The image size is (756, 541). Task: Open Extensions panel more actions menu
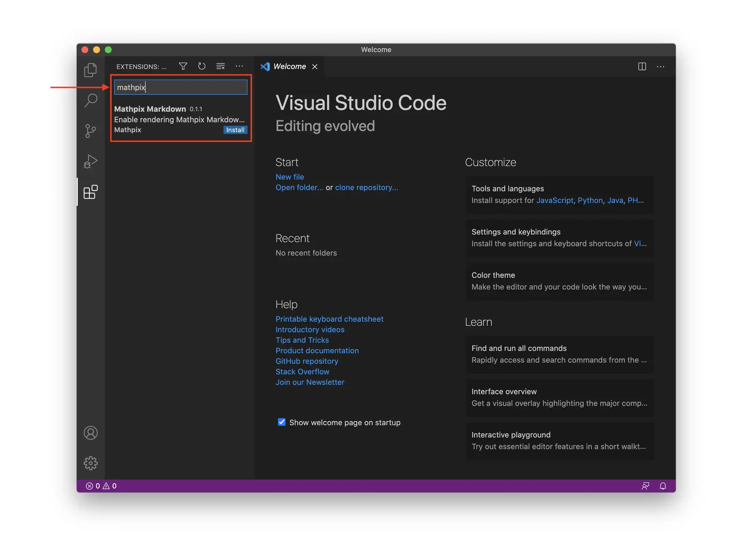tap(239, 66)
